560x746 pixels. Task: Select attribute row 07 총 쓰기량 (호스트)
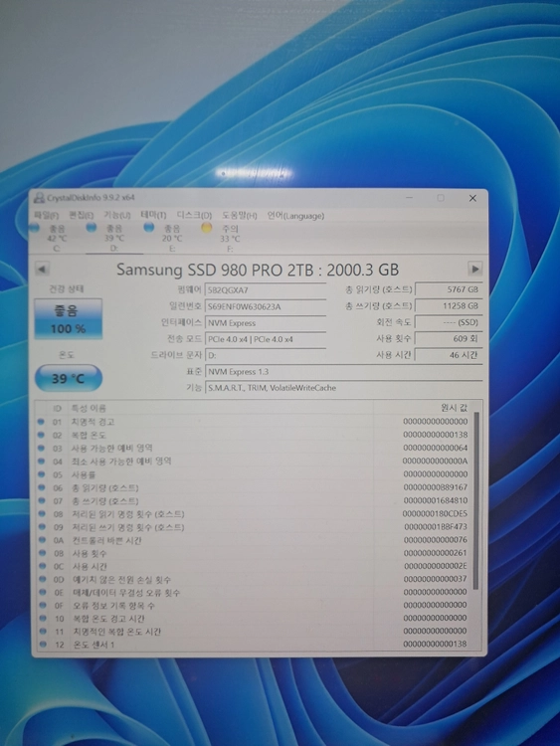click(x=254, y=500)
